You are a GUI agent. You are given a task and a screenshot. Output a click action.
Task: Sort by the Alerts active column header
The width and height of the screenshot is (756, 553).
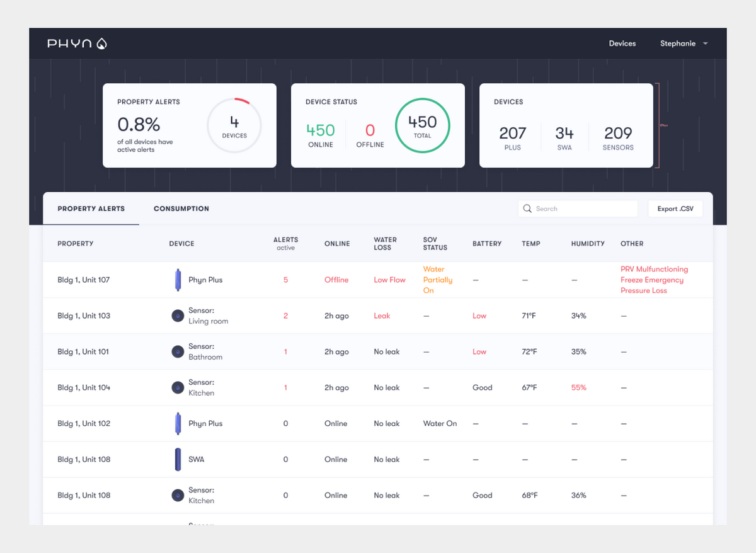tap(285, 243)
